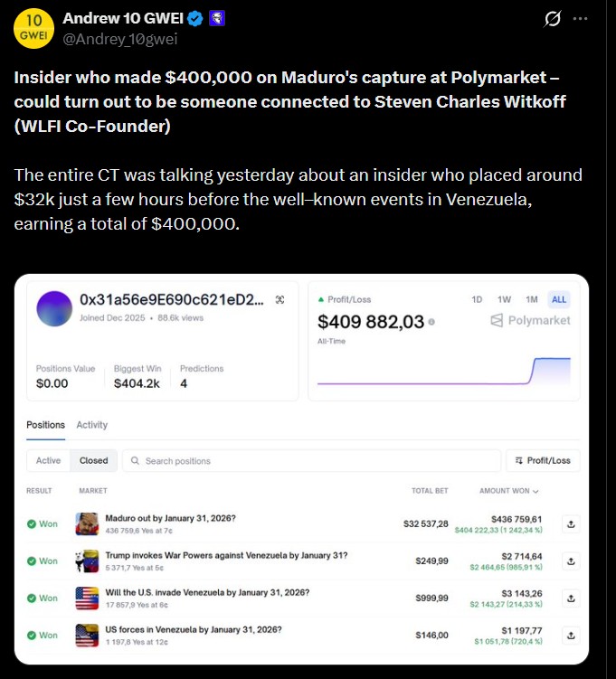Share the Trump invokes War Powers result

click(x=571, y=561)
